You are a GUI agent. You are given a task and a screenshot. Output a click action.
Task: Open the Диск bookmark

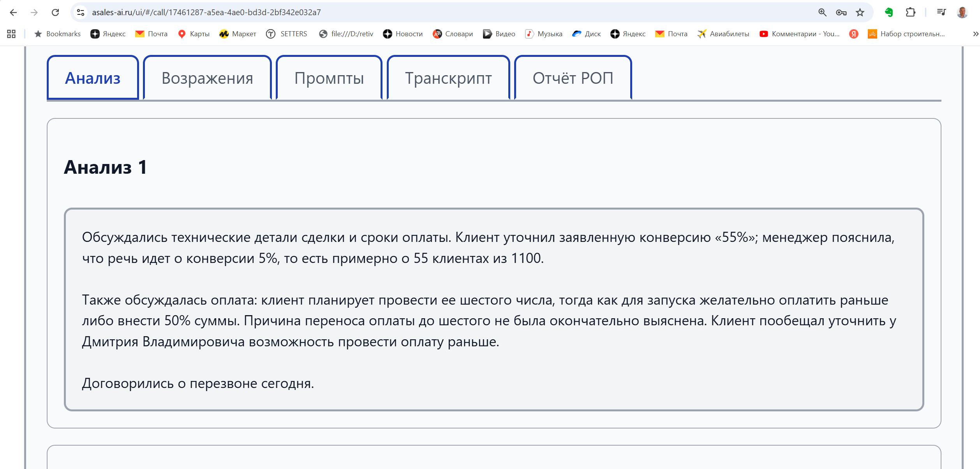click(x=586, y=34)
